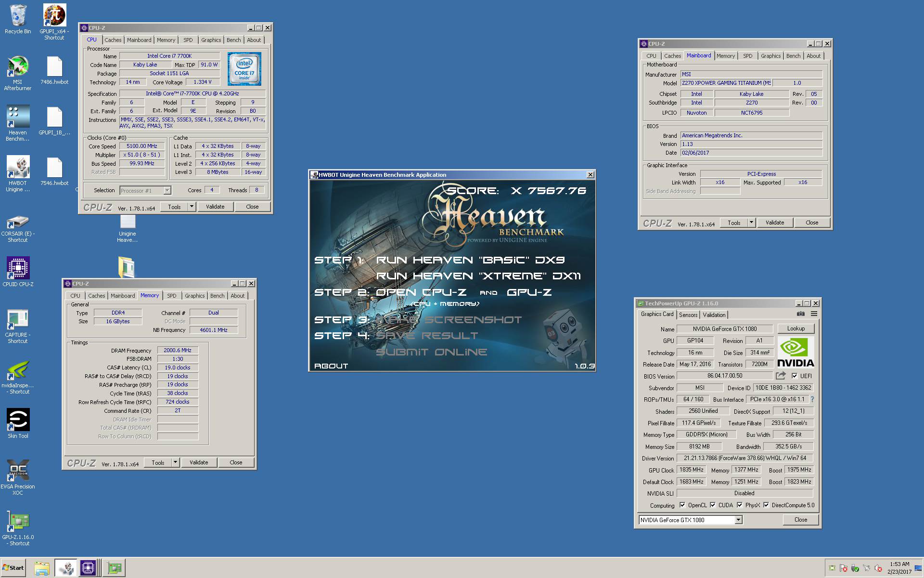Click the NVIDIA logo in GPU-Z

796,352
